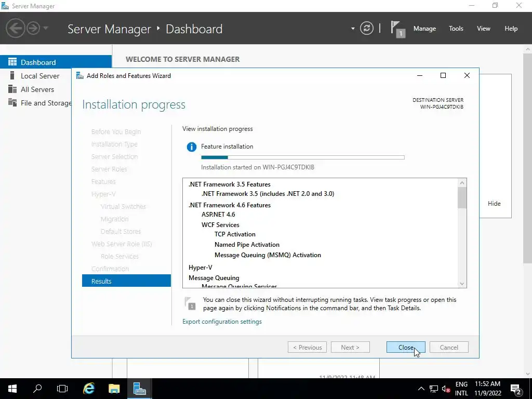The width and height of the screenshot is (532, 399).
Task: Click the All Servers icon in sidebar
Action: click(x=12, y=89)
